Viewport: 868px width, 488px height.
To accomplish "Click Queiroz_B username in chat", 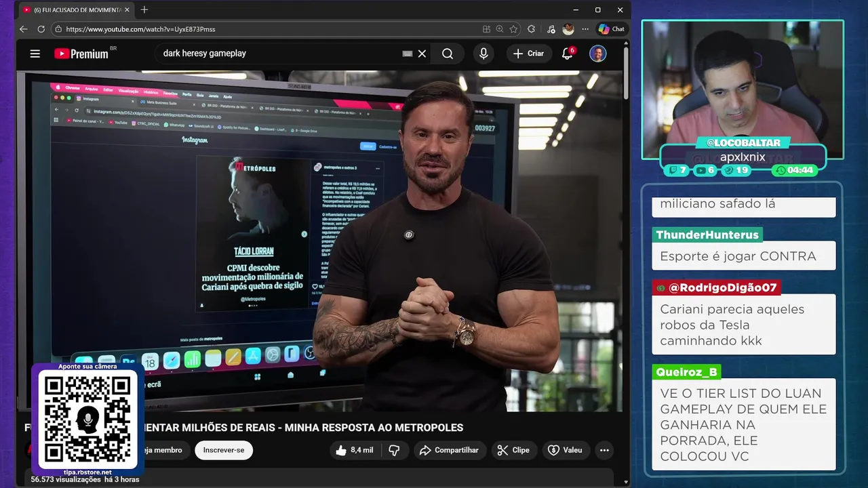I will [x=686, y=372].
